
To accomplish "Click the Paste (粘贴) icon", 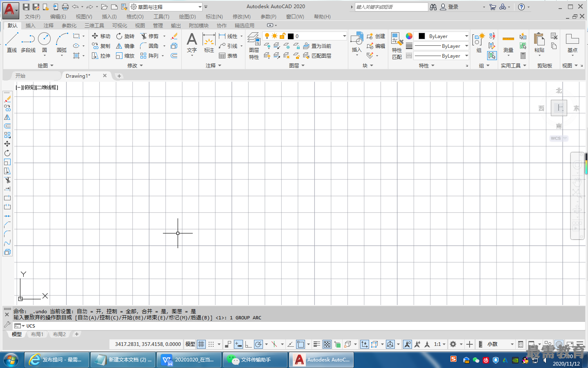I will pyautogui.click(x=539, y=43).
